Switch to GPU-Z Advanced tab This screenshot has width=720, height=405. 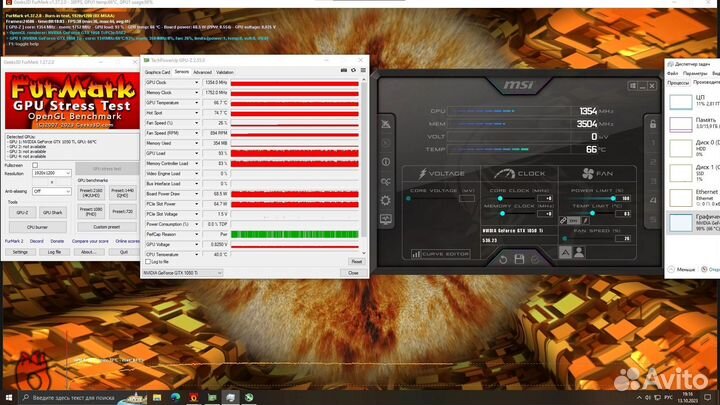pos(202,72)
